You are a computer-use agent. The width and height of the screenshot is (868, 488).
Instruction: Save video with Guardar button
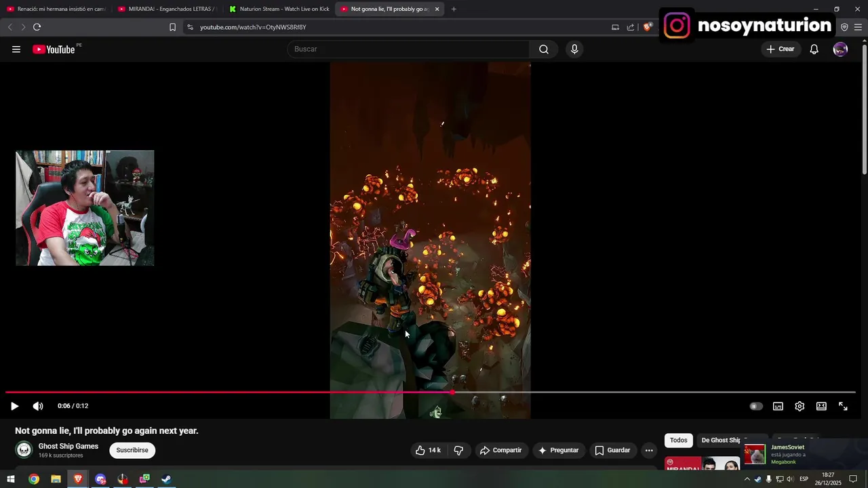(612, 450)
